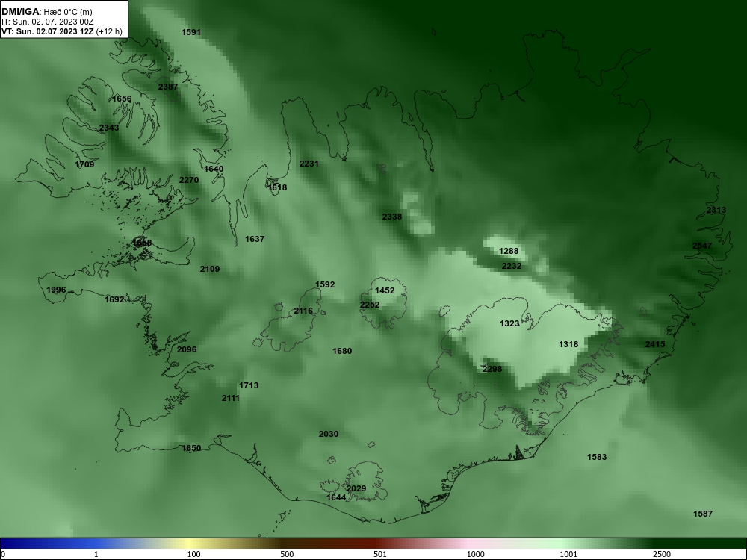Image resolution: width=747 pixels, height=560 pixels.
Task: Click the IT initial time line 00Z
Action: point(46,22)
